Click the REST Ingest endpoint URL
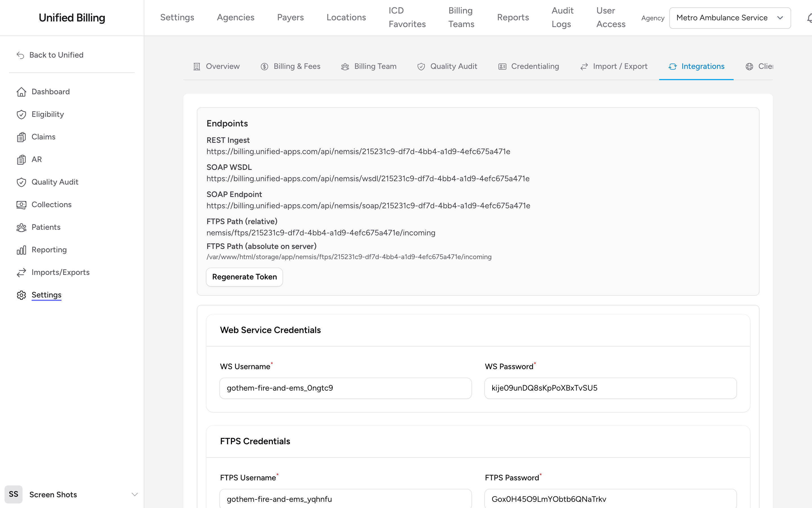Viewport: 812px width, 508px height. point(358,152)
